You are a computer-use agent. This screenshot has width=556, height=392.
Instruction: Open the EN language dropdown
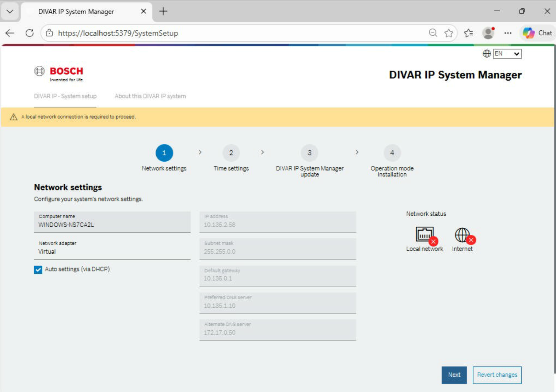507,54
